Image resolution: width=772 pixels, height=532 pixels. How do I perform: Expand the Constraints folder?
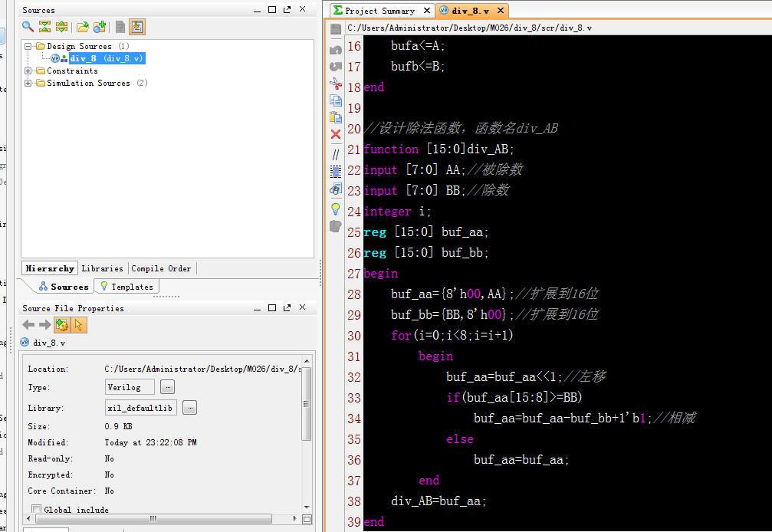[29, 71]
